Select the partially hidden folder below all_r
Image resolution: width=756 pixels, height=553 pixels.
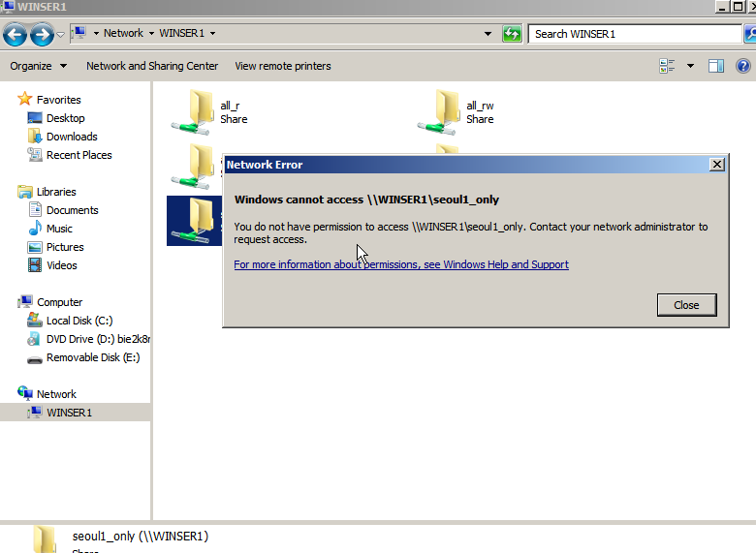[x=193, y=167]
